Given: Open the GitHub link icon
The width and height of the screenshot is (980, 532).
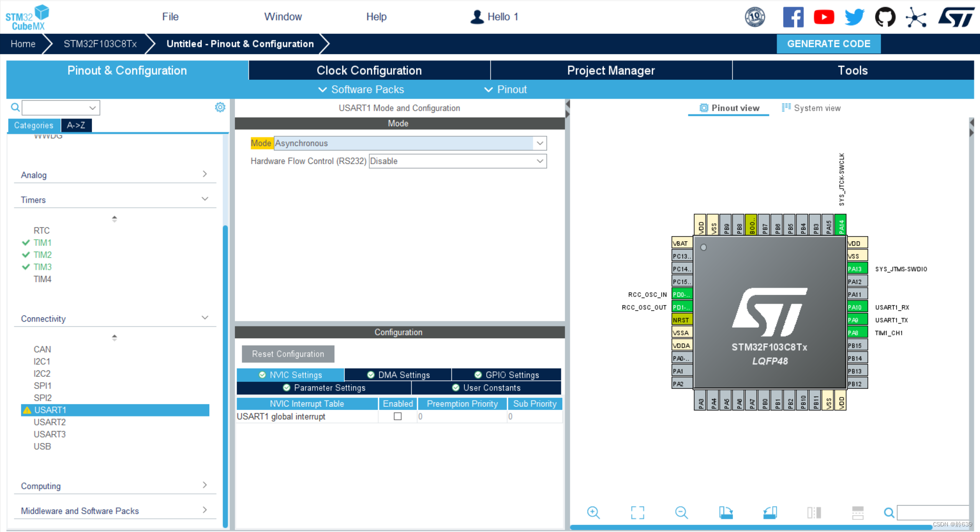Looking at the screenshot, I should (885, 17).
